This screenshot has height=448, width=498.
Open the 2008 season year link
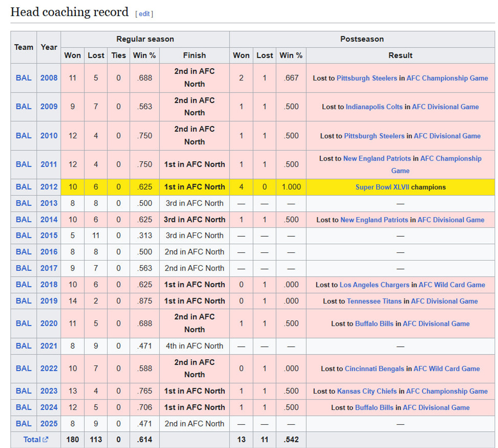click(49, 78)
